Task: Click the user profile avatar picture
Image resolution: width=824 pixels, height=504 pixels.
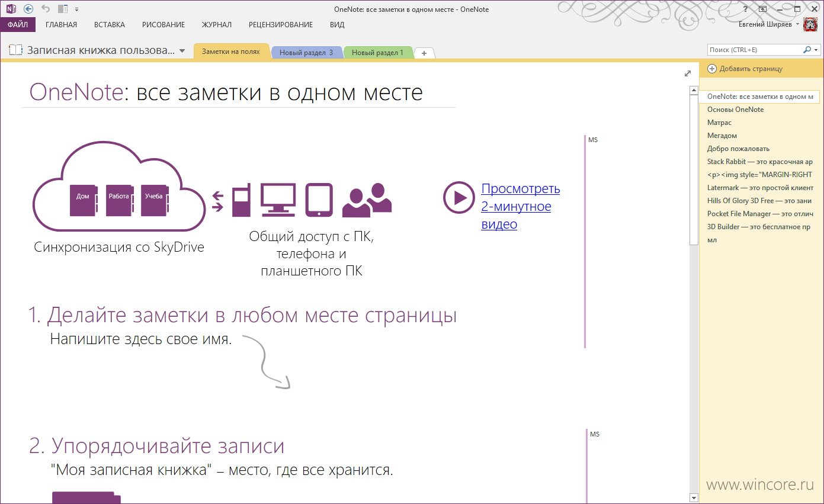Action: point(810,24)
